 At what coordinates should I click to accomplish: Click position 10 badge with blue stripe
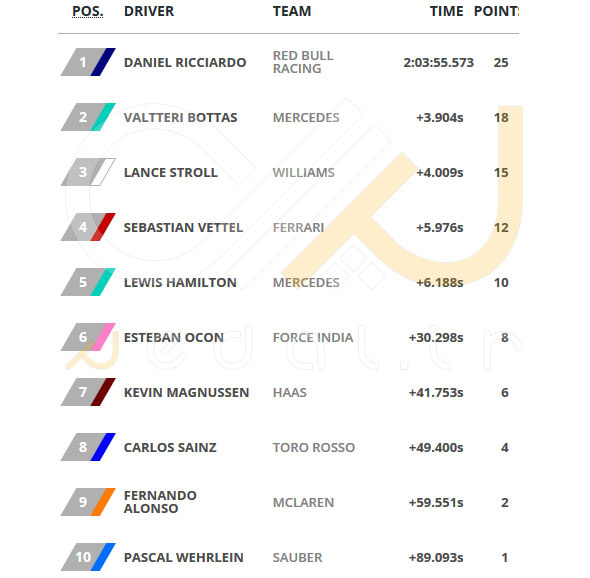pyautogui.click(x=88, y=557)
